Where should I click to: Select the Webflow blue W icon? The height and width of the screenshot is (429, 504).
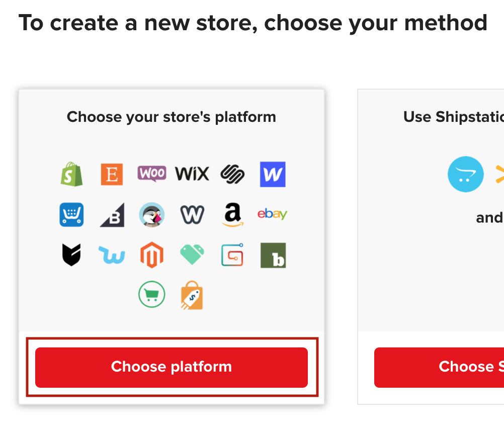[x=273, y=174]
